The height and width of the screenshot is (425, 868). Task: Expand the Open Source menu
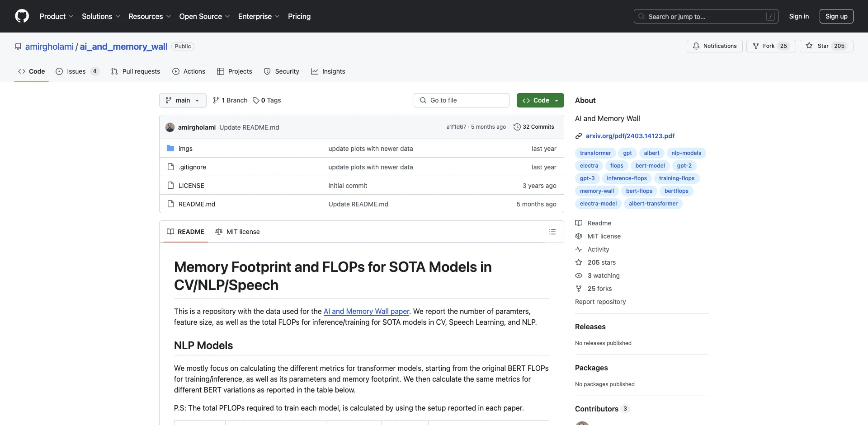(204, 16)
